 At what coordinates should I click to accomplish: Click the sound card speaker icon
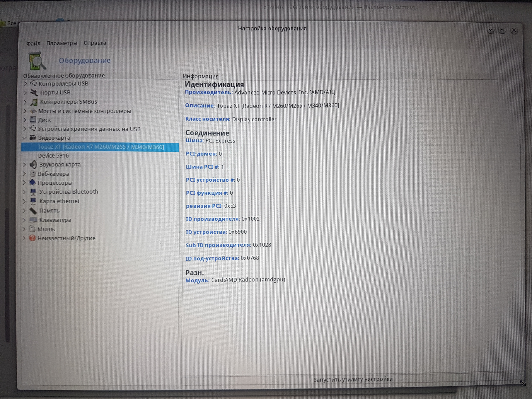click(33, 165)
